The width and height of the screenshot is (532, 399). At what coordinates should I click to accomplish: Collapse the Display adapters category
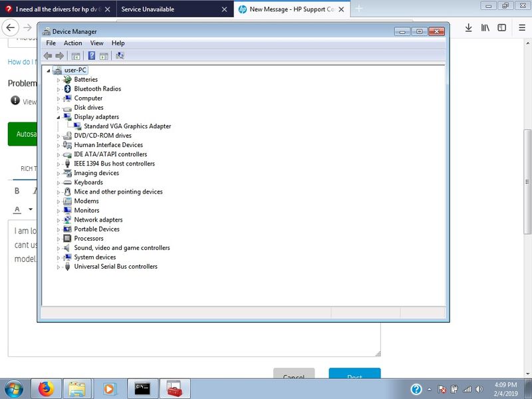[x=59, y=118]
